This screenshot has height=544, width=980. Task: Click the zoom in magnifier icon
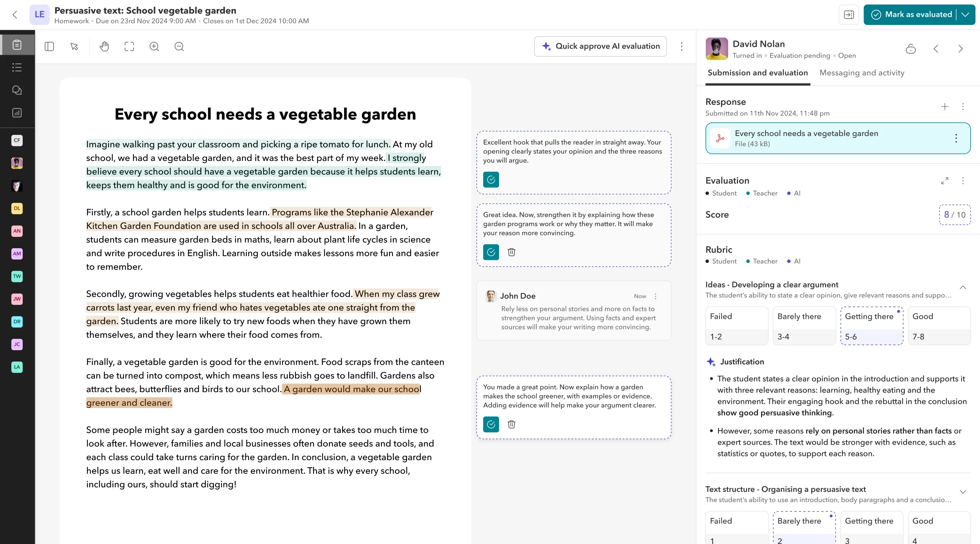(x=154, y=46)
